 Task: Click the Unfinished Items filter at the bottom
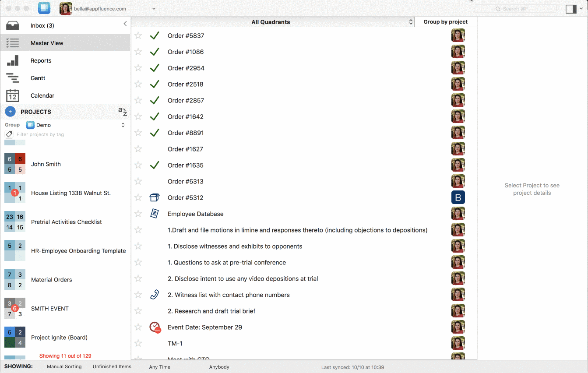pyautogui.click(x=112, y=367)
